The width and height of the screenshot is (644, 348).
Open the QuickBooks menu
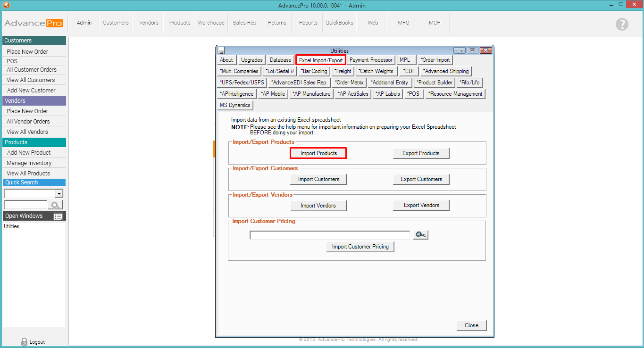click(x=339, y=23)
